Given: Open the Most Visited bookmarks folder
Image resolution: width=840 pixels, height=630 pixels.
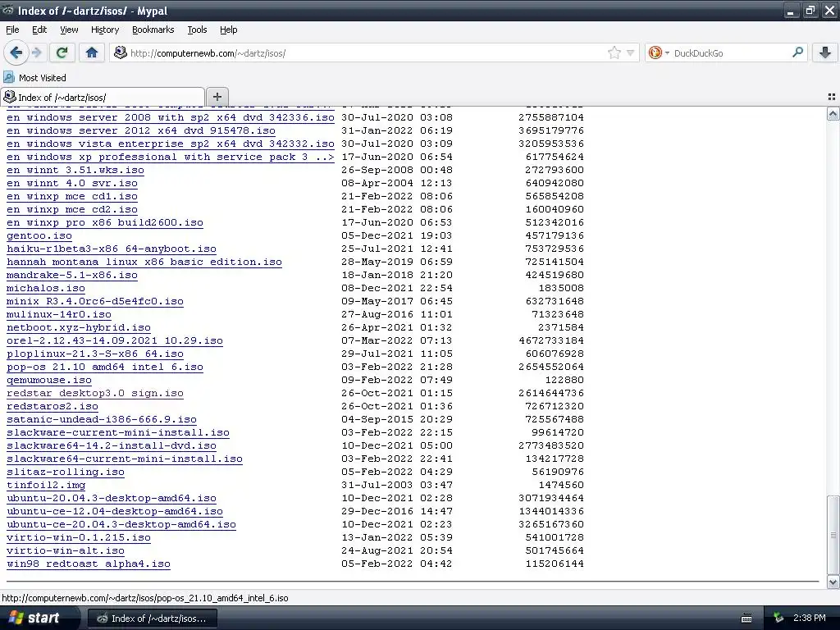Looking at the screenshot, I should pyautogui.click(x=34, y=78).
